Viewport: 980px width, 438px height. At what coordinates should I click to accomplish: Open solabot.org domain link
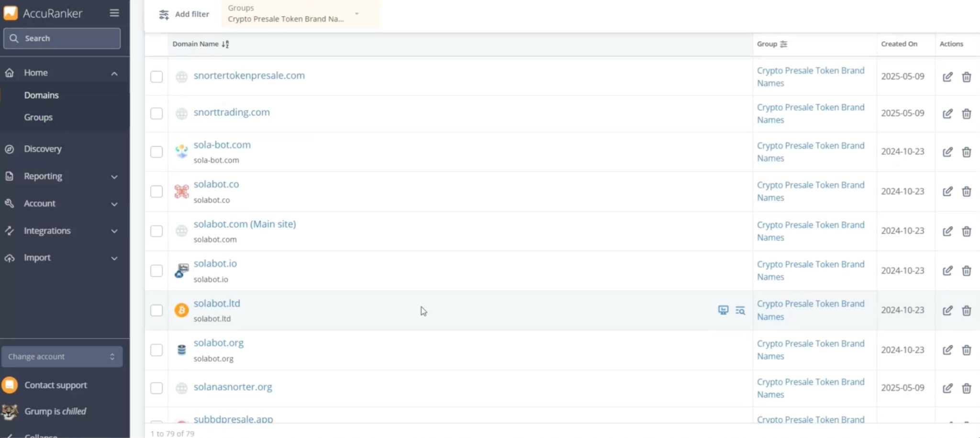(219, 343)
